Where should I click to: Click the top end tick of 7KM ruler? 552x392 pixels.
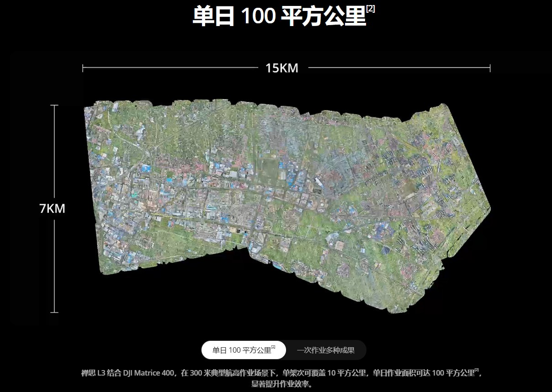tap(54, 106)
